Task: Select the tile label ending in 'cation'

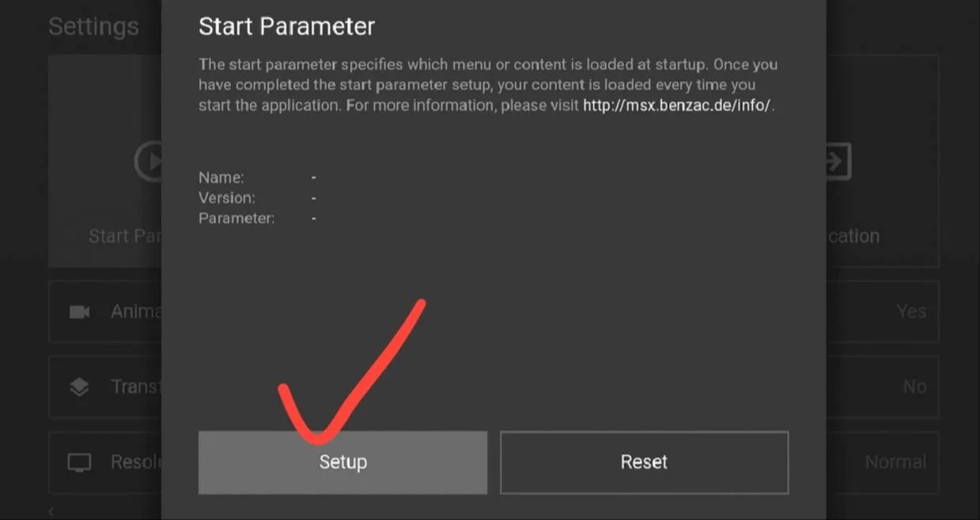Action: pyautogui.click(x=853, y=236)
